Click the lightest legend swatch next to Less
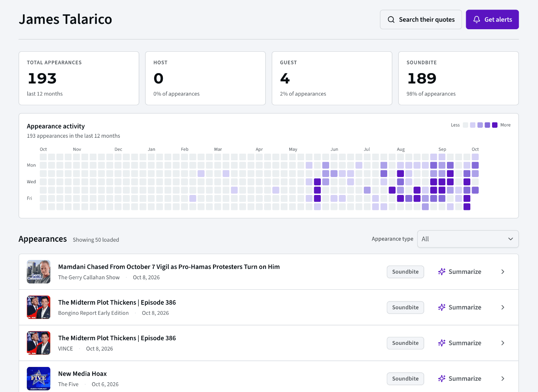 tap(465, 125)
